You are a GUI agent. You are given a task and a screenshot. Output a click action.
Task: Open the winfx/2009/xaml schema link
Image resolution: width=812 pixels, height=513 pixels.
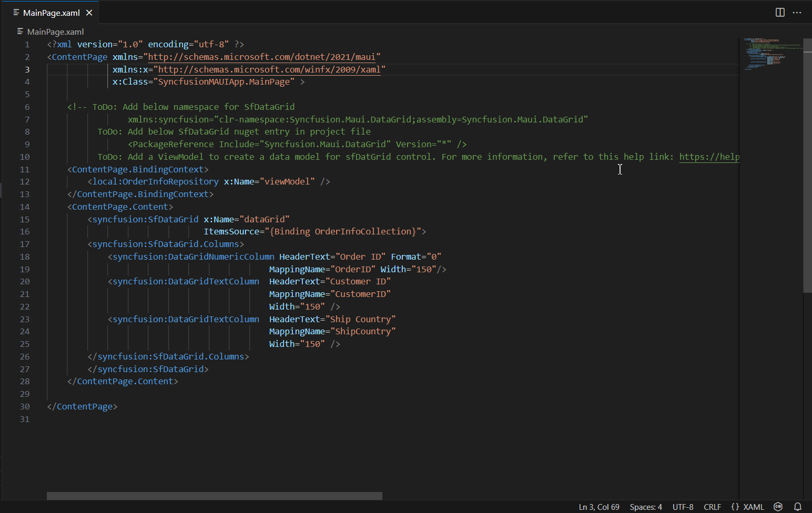tap(269, 69)
